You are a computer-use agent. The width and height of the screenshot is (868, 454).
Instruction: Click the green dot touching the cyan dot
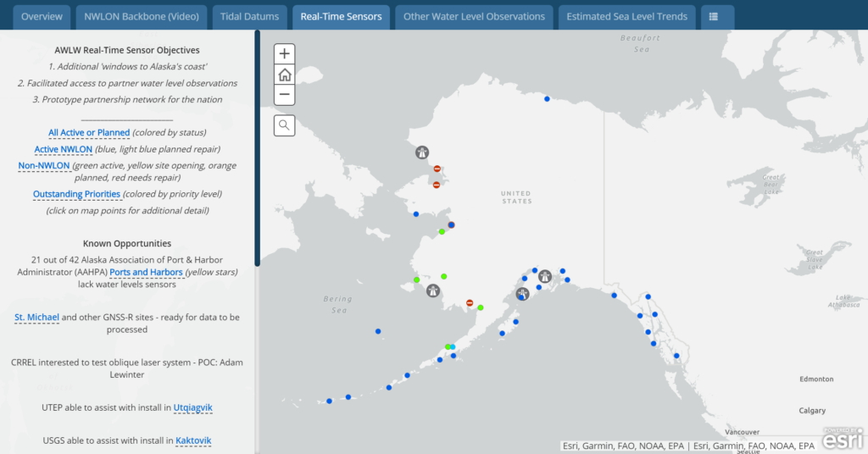point(448,346)
